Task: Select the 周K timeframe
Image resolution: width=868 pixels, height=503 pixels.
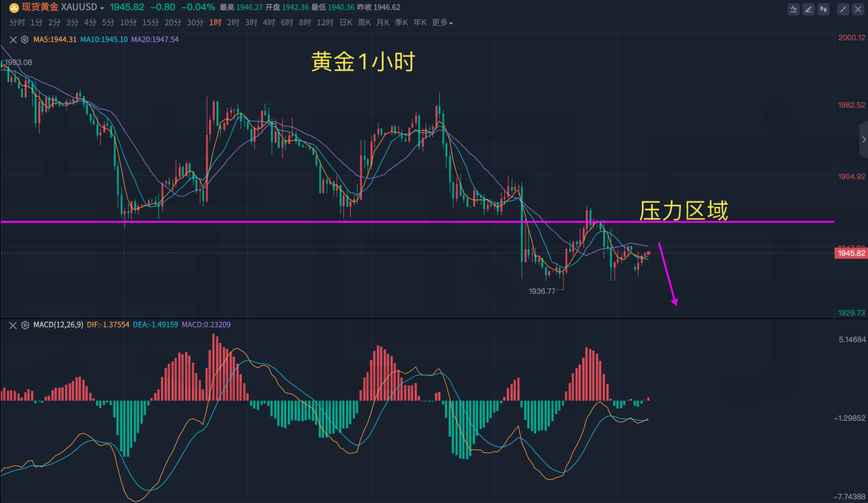Action: (x=364, y=23)
